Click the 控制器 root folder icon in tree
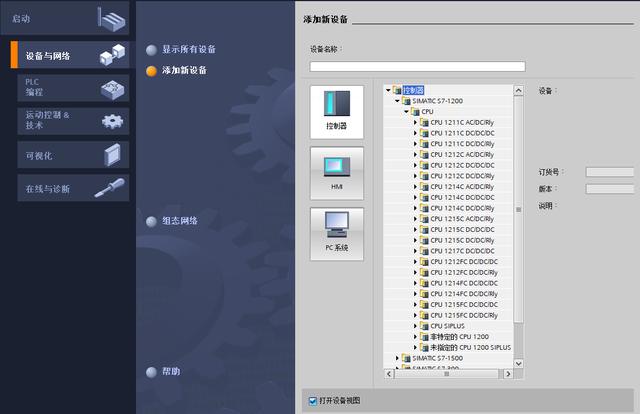The image size is (640, 414). pyautogui.click(x=397, y=90)
